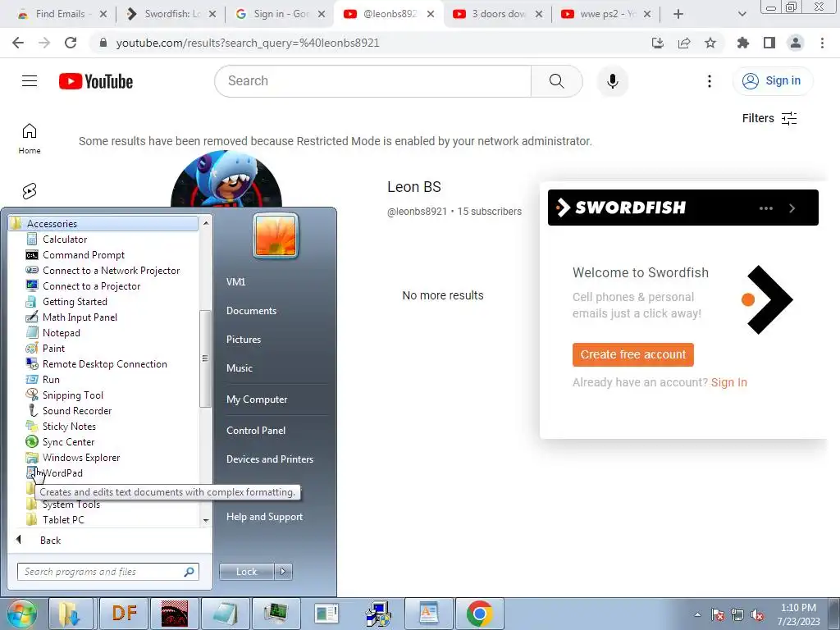Image resolution: width=840 pixels, height=630 pixels.
Task: Switch to the Swordfish browser tab
Action: click(171, 14)
